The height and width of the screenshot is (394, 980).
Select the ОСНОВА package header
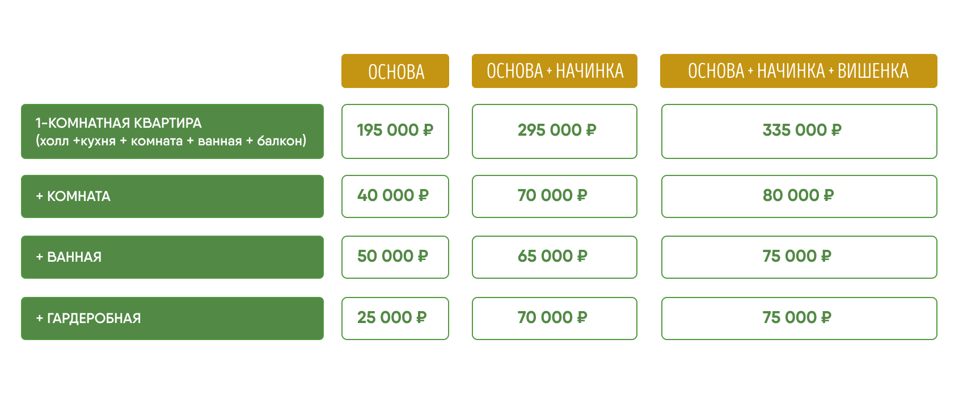(395, 71)
